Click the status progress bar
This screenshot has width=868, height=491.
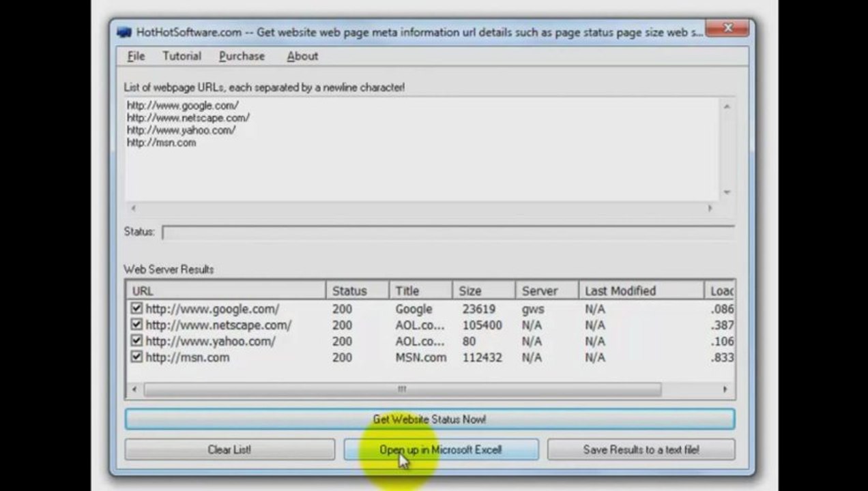pyautogui.click(x=448, y=232)
